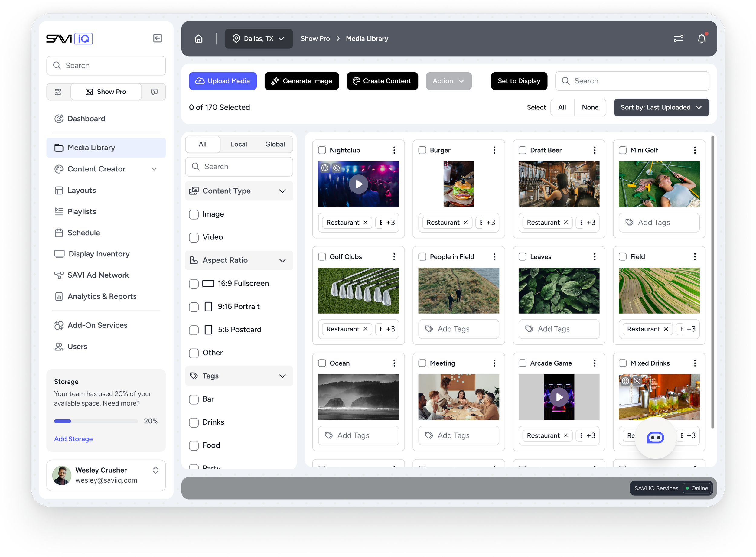Enable the Image content type filter
The image size is (756, 557).
[194, 214]
